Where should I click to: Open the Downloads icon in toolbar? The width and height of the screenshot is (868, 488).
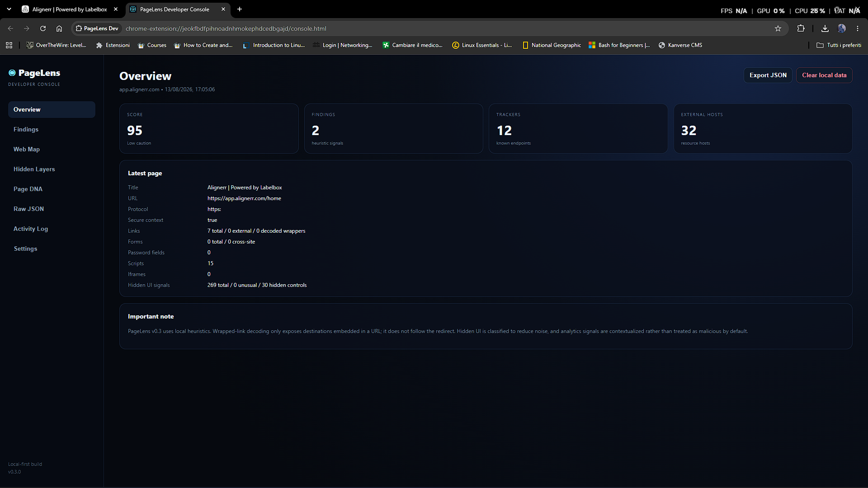coord(825,28)
